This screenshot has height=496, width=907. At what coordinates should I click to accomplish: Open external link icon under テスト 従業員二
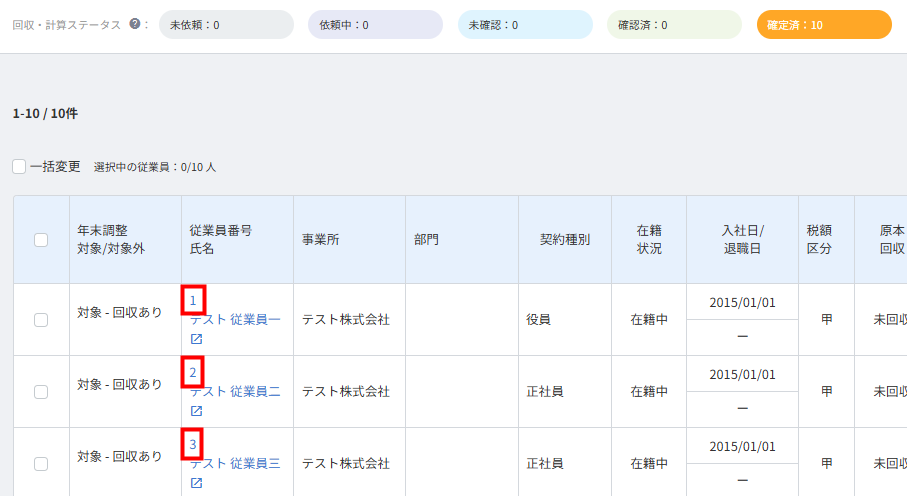coord(197,411)
